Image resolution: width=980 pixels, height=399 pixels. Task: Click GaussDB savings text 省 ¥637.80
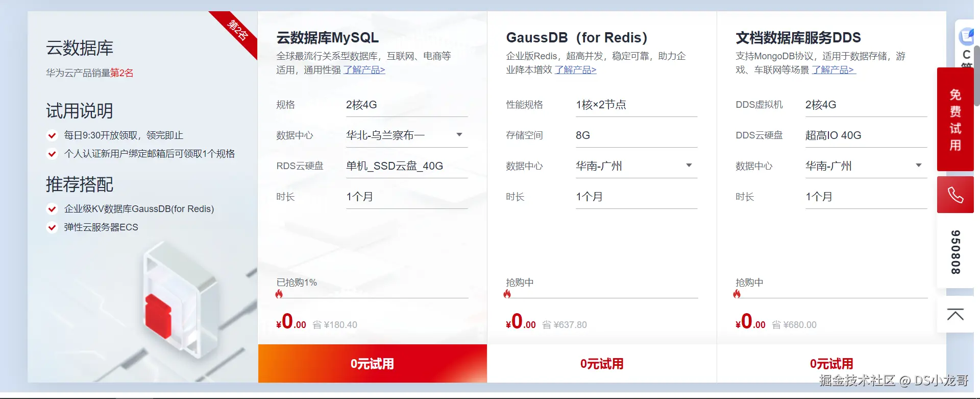click(565, 325)
